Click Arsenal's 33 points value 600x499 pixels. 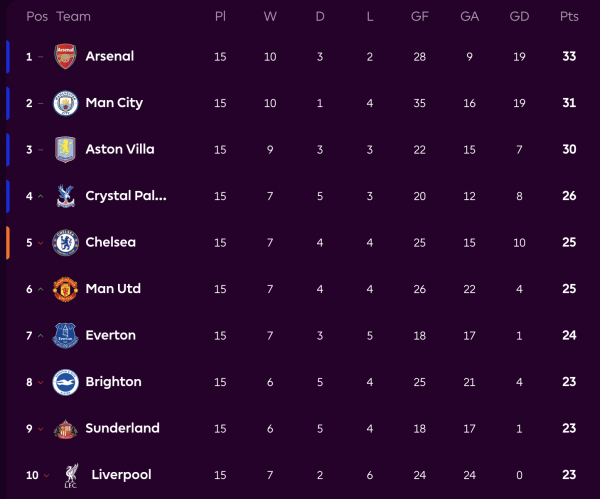pyautogui.click(x=569, y=56)
